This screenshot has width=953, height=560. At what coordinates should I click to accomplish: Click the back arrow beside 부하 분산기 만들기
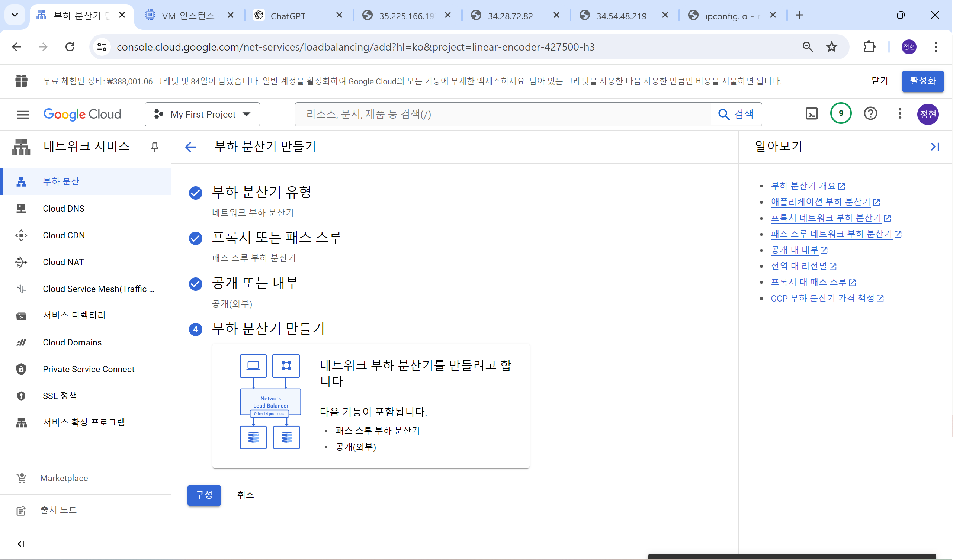coord(190,147)
